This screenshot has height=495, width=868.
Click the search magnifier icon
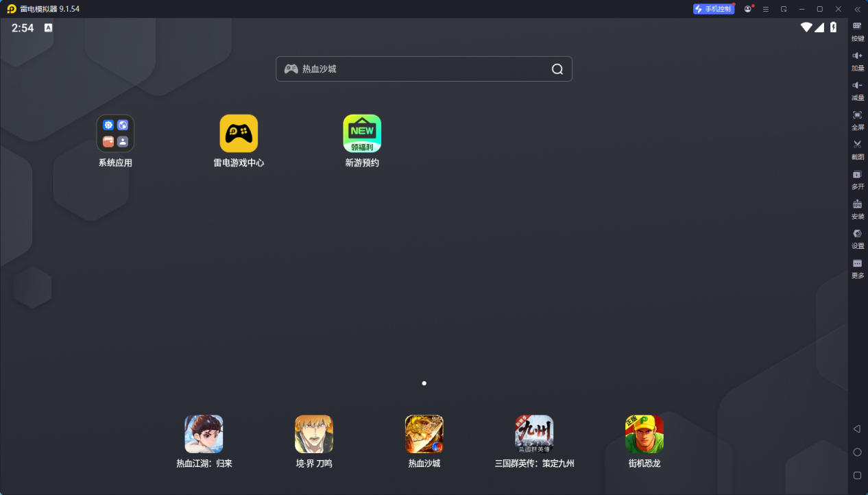[557, 69]
